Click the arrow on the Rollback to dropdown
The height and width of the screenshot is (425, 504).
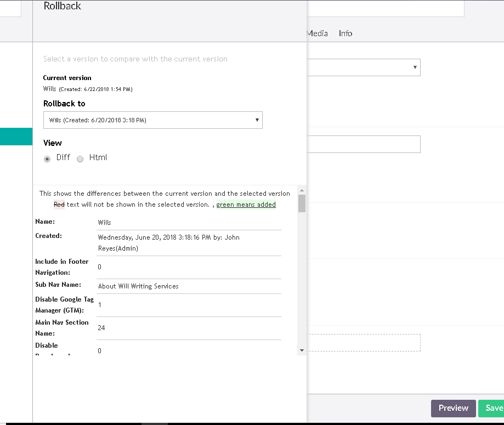(257, 120)
